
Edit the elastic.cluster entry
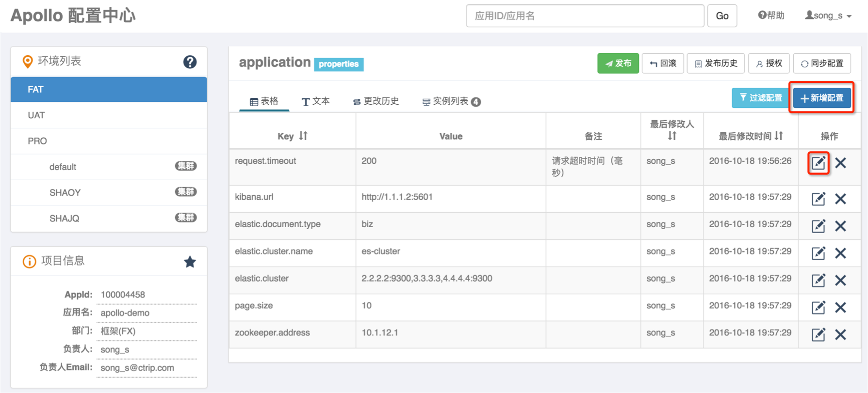[x=818, y=280]
